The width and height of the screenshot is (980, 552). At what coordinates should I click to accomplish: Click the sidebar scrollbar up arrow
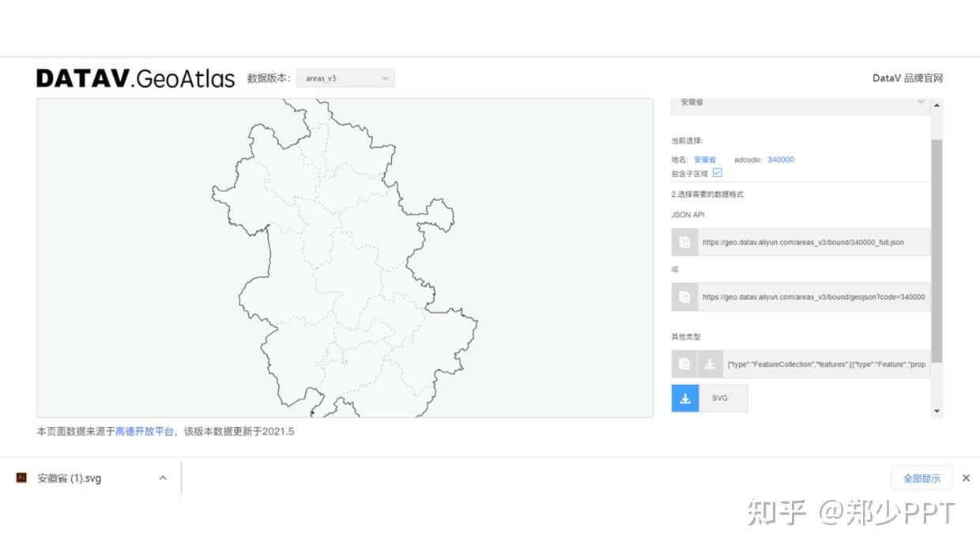(x=936, y=103)
